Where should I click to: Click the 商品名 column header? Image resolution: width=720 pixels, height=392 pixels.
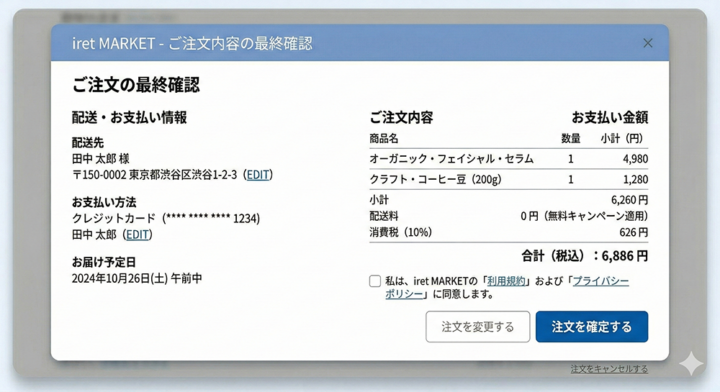point(384,139)
